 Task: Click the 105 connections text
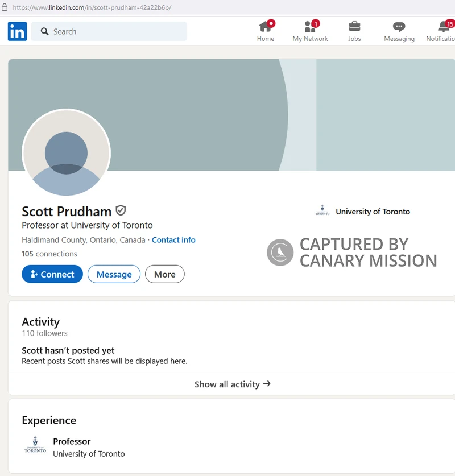[49, 254]
